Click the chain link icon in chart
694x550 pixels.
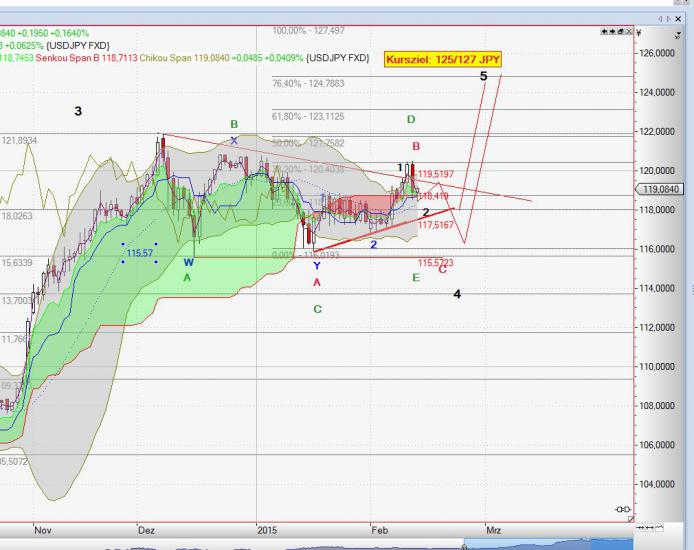621,509
